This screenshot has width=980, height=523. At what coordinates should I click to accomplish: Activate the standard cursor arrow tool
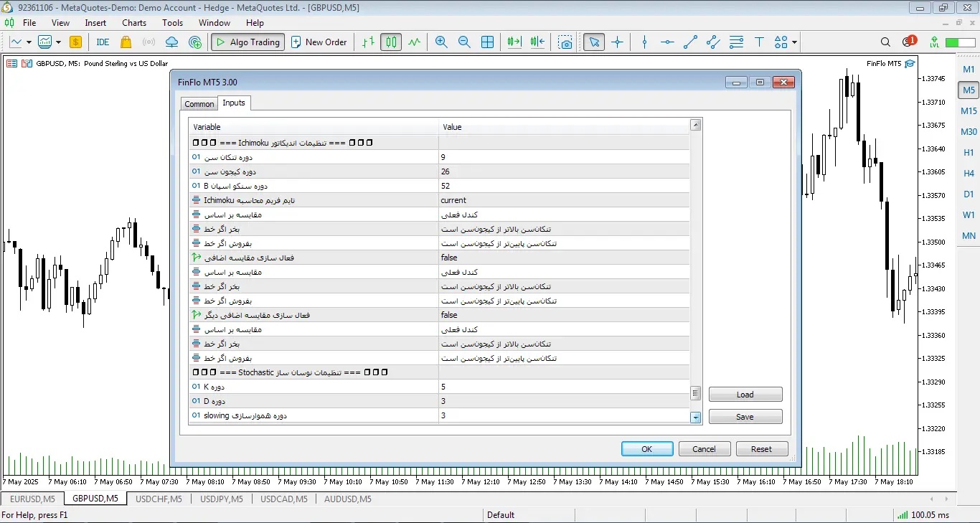tap(594, 42)
